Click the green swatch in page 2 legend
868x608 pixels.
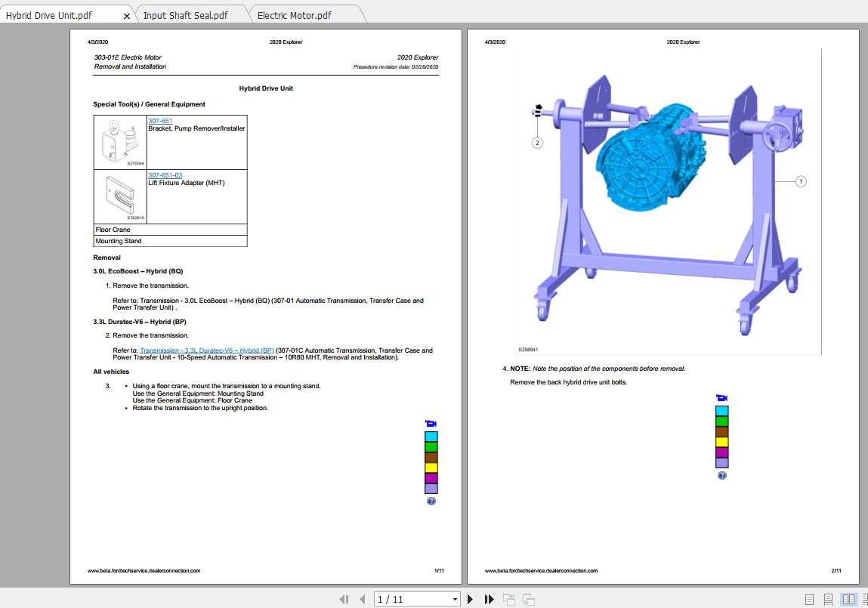pyautogui.click(x=722, y=421)
